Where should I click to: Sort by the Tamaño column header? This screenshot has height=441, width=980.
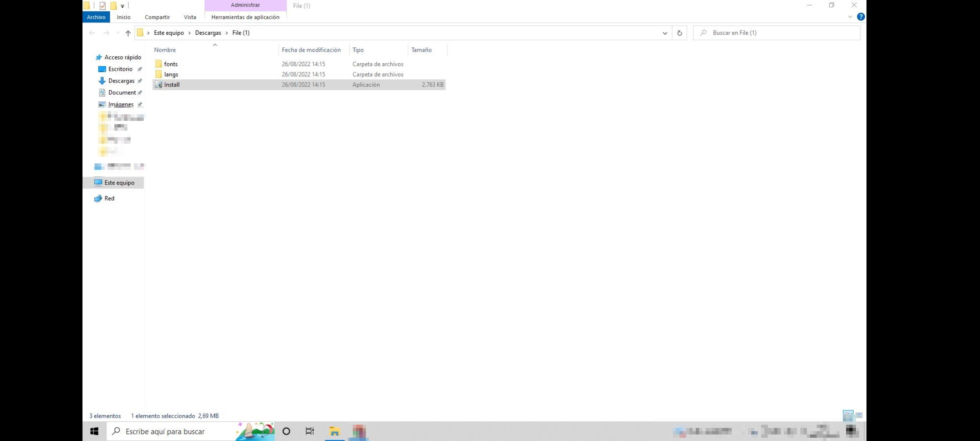coord(421,50)
